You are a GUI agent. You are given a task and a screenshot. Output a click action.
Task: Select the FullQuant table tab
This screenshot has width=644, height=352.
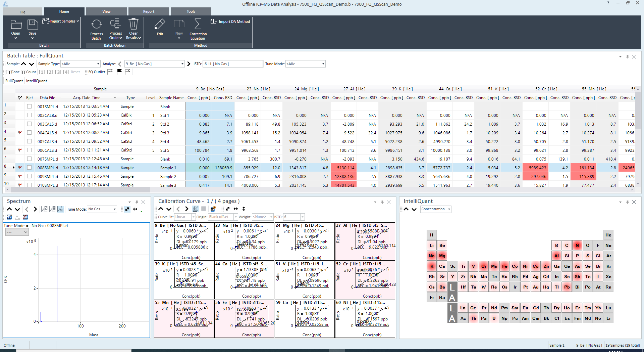(14, 81)
